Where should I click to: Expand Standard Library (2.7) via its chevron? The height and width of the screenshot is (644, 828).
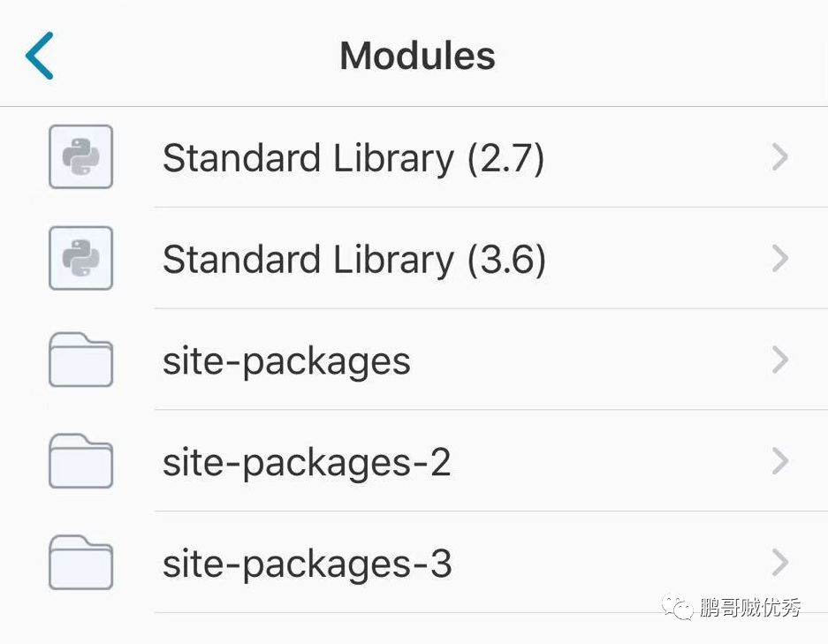tap(779, 157)
